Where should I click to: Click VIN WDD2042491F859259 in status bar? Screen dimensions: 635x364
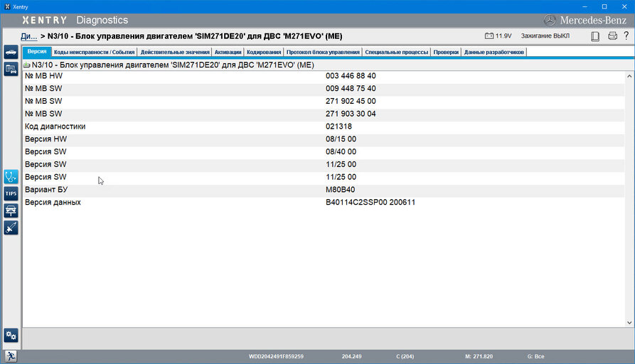tap(276, 356)
